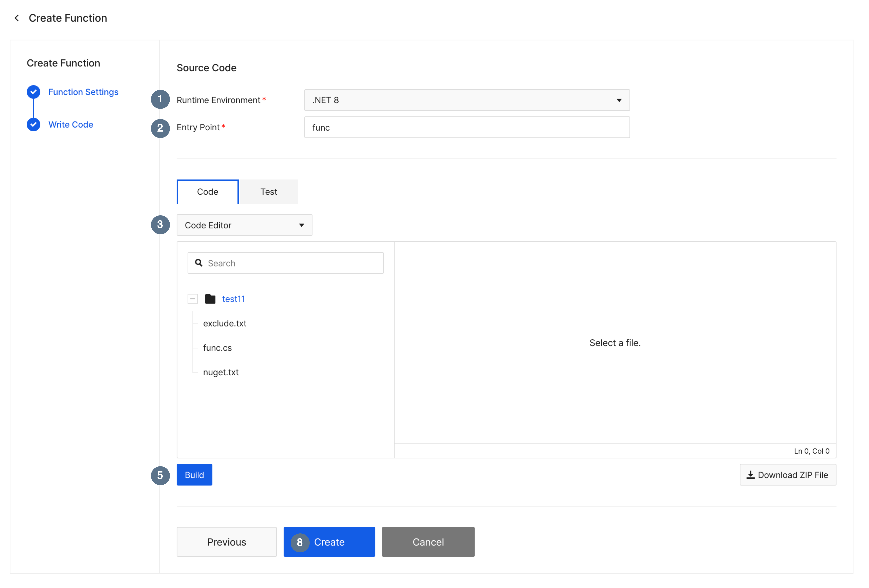Click the Write Code step checkmark icon
869x588 pixels.
tap(34, 124)
